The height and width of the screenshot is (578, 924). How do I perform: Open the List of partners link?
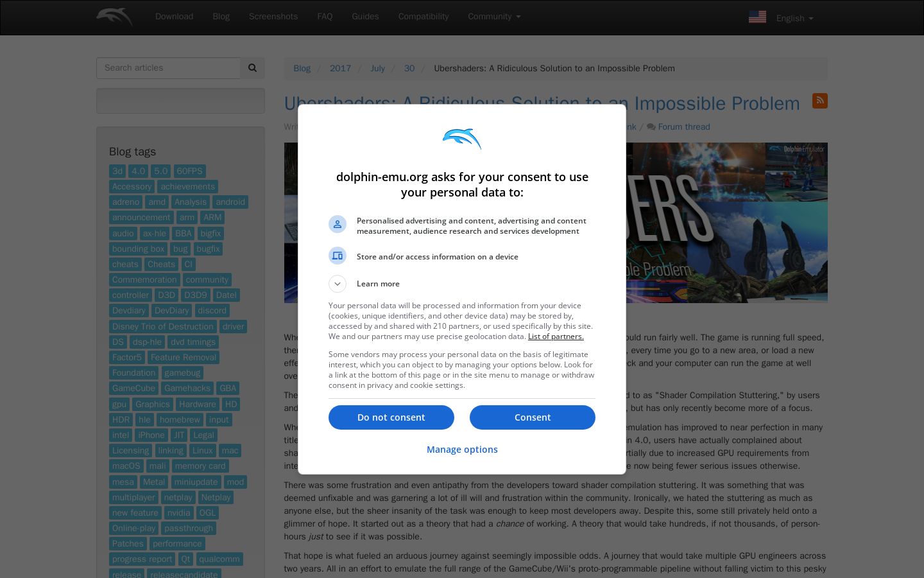point(556,337)
